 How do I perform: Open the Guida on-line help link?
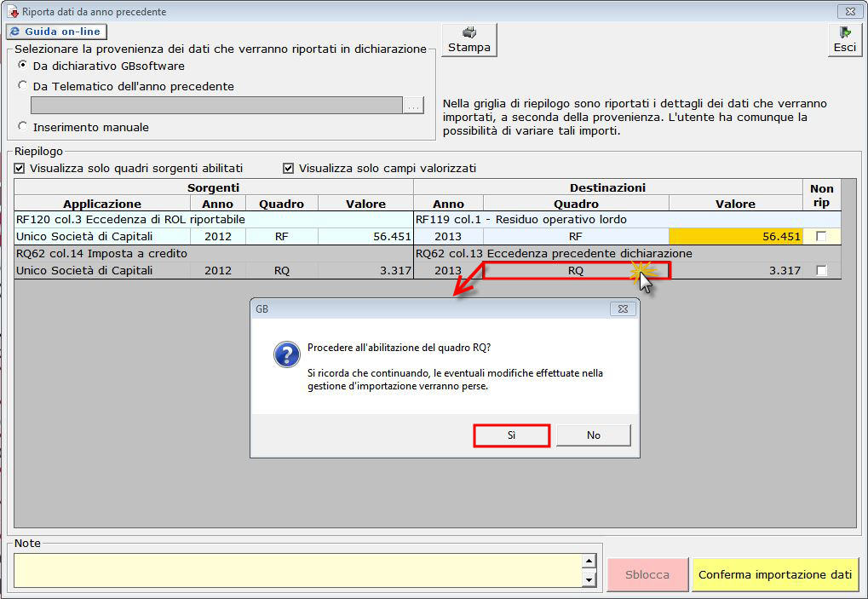(55, 32)
